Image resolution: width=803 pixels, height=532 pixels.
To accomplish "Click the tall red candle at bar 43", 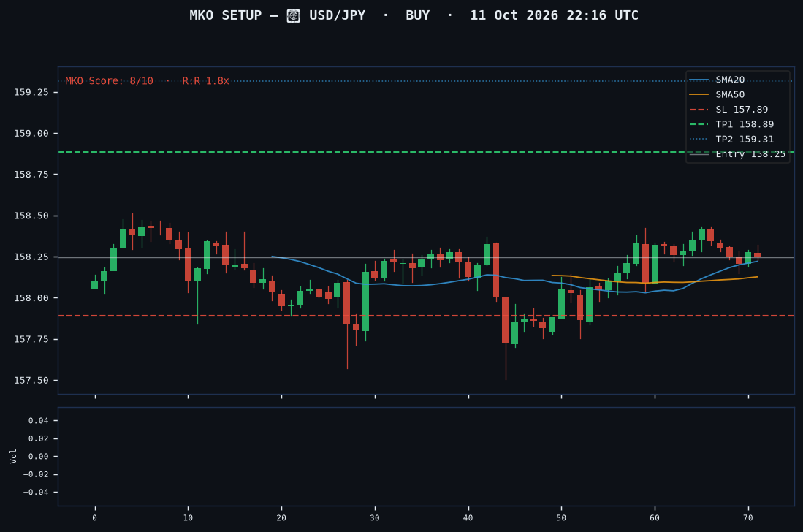I will [x=495, y=270].
